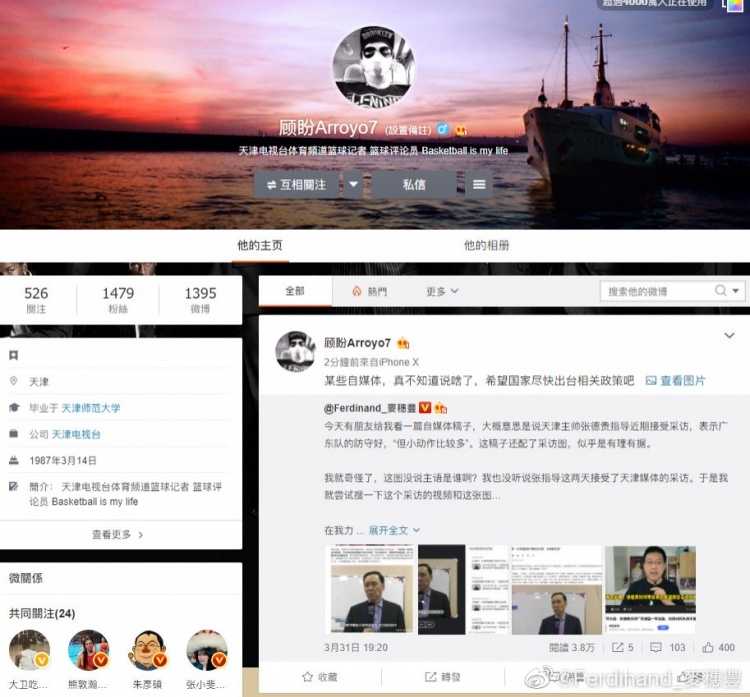Screen dimensions: 750x697
Task: Toggle the 互相關注 follow button
Action: 297,185
